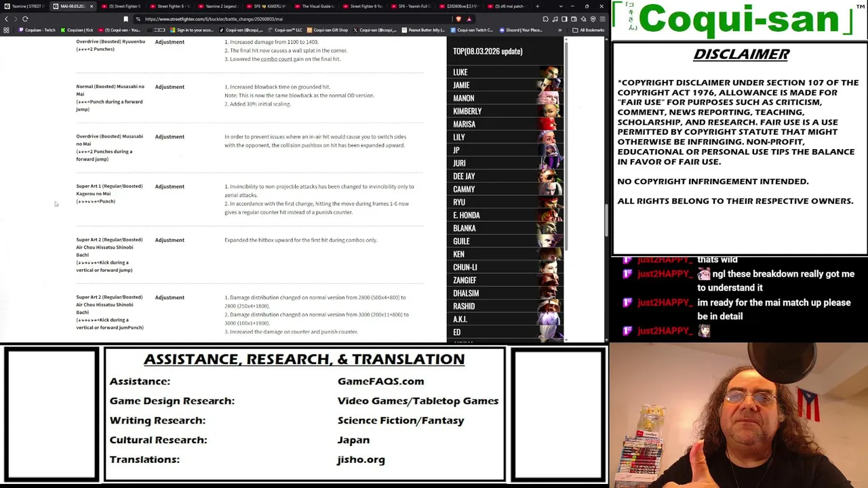Select JP in the character list
Image resolution: width=868 pixels, height=488 pixels.
[x=505, y=150]
